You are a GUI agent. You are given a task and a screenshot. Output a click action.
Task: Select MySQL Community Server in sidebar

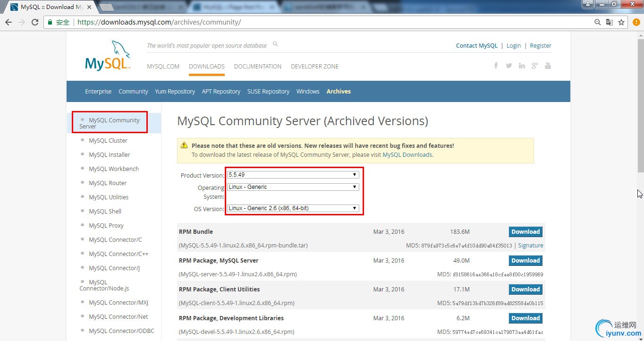point(110,123)
